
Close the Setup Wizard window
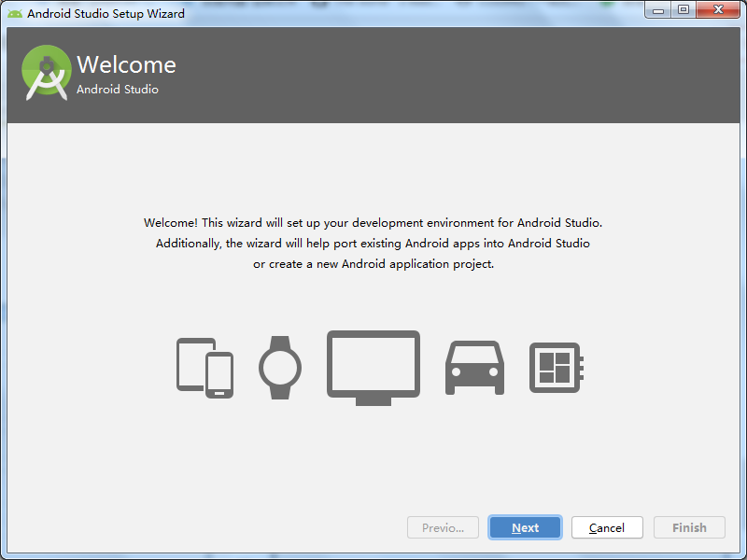tap(718, 10)
